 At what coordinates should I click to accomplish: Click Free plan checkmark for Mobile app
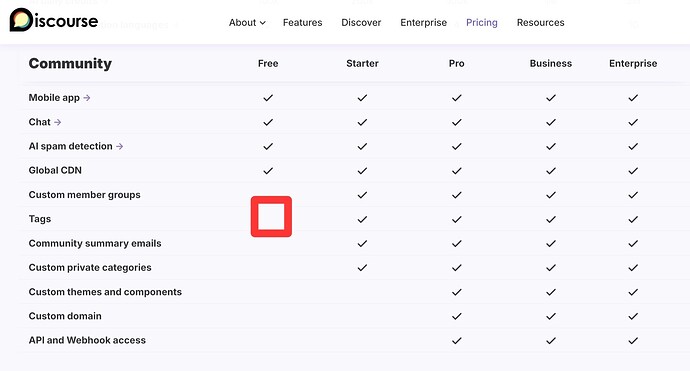(268, 98)
